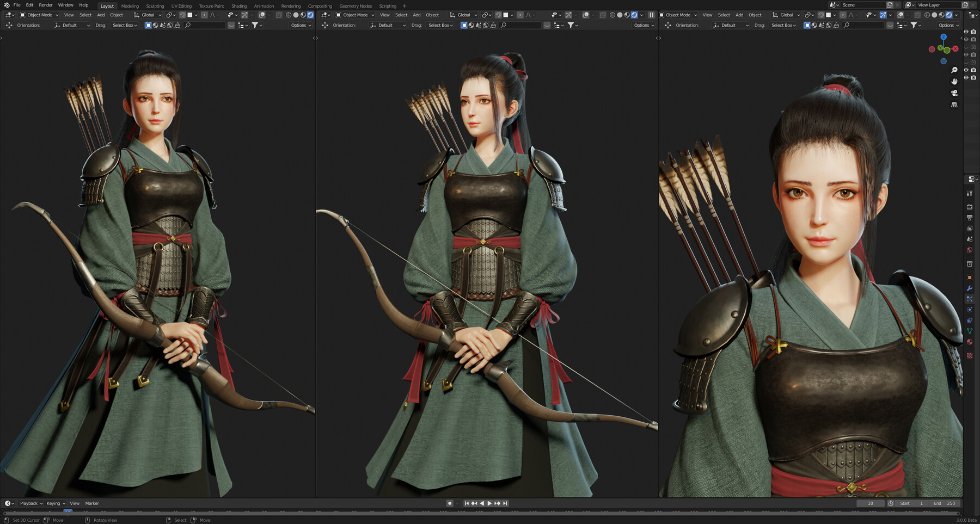Jump to the end frame with the playback control
Viewport: 980px width, 524px height.
point(505,503)
